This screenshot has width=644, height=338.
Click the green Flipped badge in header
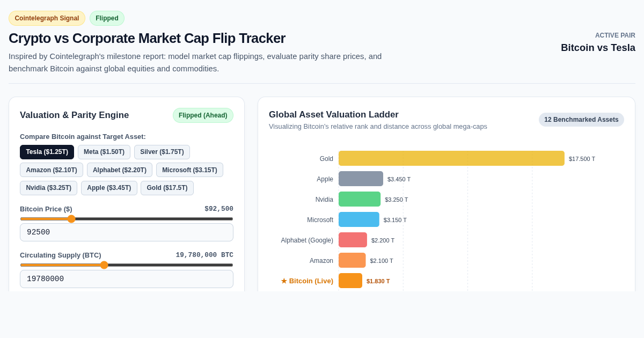coord(107,18)
